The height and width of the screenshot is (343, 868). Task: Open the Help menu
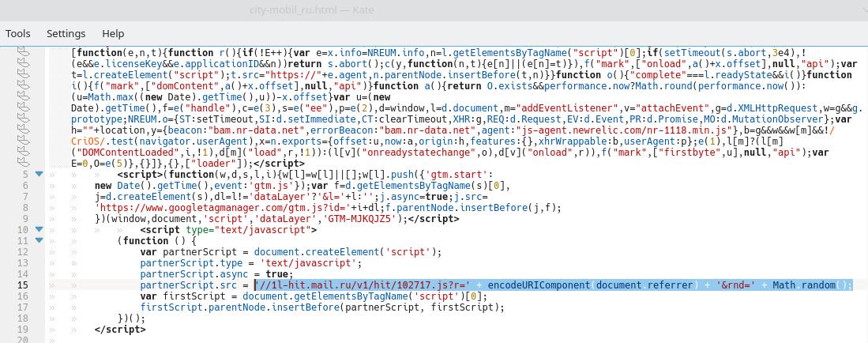(113, 34)
